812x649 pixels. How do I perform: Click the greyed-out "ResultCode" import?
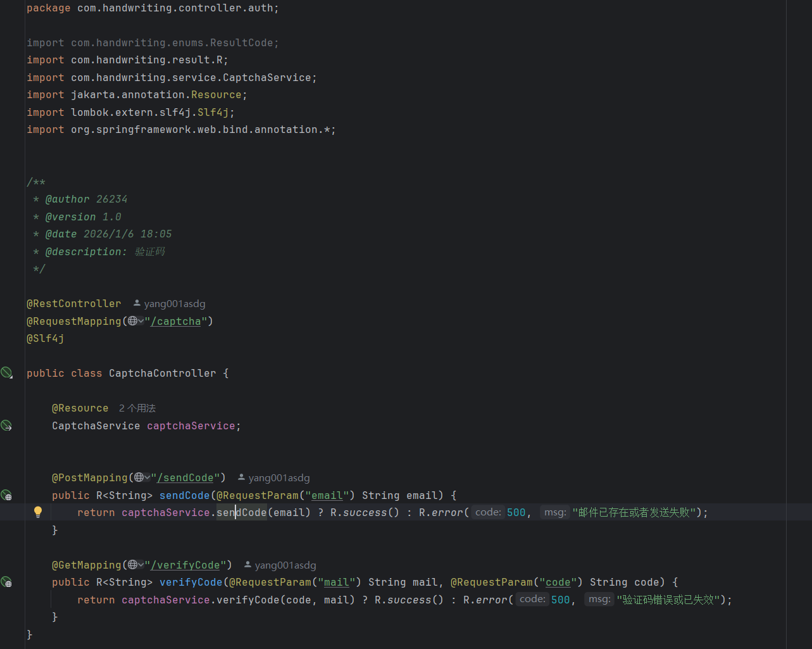[x=241, y=42]
